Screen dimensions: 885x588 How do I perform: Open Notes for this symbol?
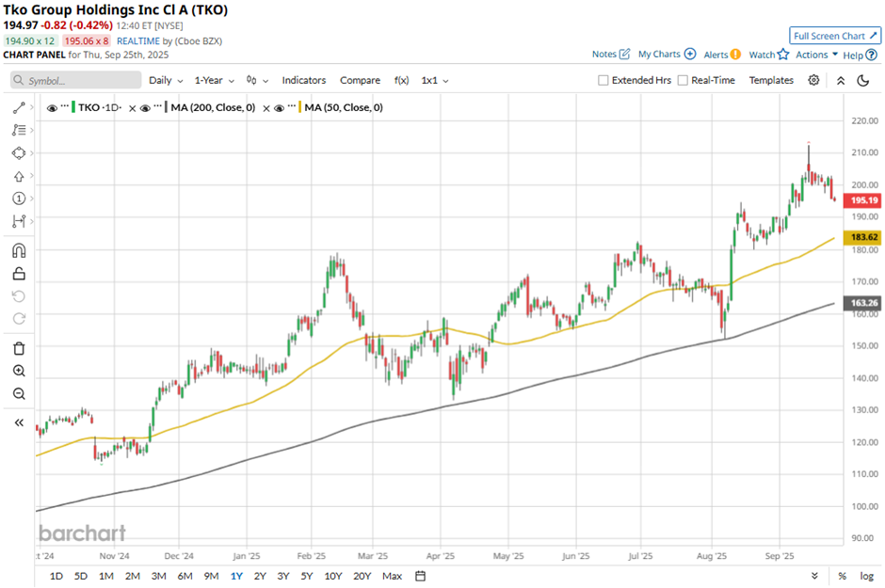point(611,55)
